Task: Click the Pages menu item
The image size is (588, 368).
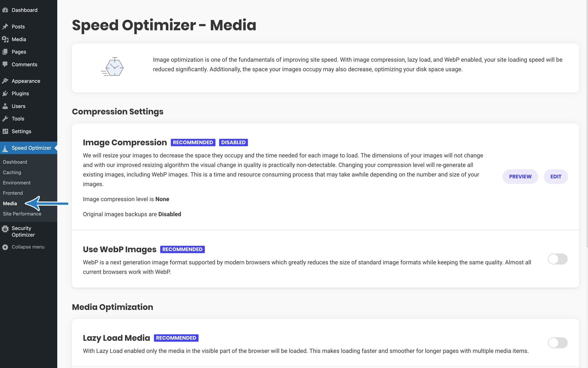Action: 19,52
